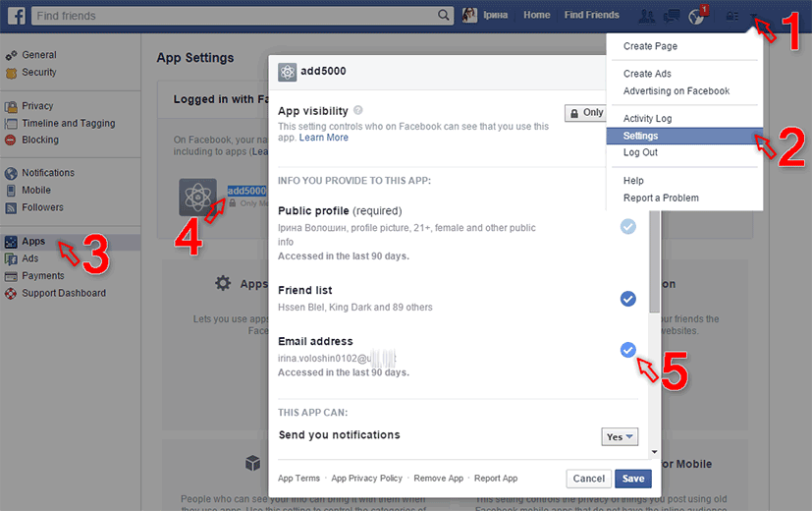Image resolution: width=812 pixels, height=511 pixels.
Task: Open privacy shortcuts icon
Action: point(731,16)
